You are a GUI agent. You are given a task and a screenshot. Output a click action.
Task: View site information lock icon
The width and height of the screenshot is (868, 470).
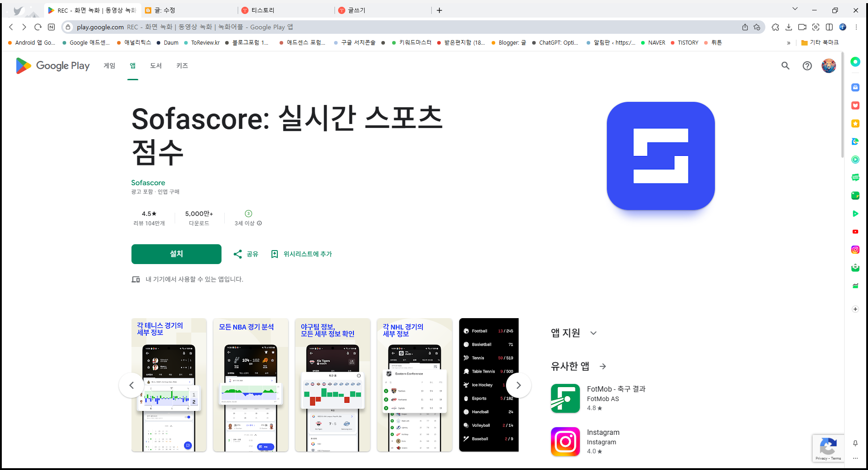tap(68, 27)
